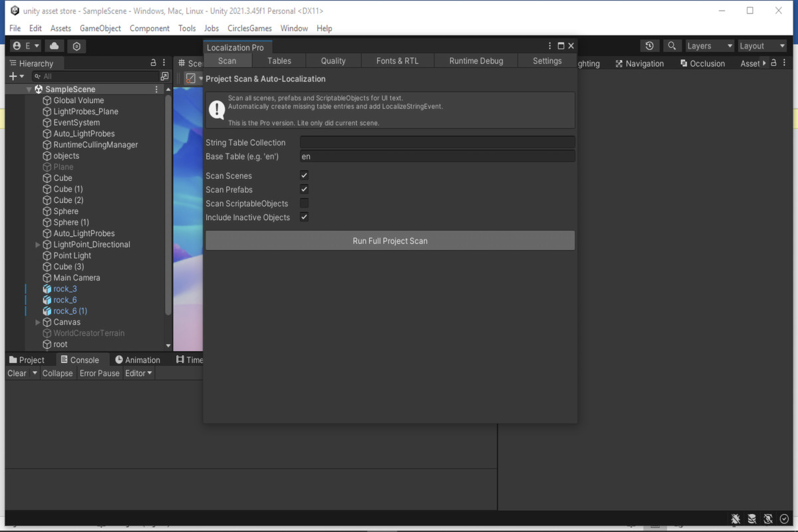Screen dimensions: 798x532
Task: Expand the Canvas object in Hierarchy
Action: pyautogui.click(x=38, y=323)
